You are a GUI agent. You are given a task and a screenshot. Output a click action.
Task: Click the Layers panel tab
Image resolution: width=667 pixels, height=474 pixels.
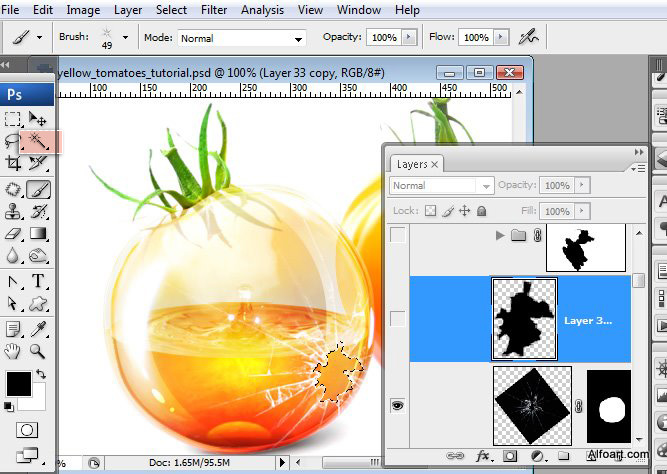tap(412, 164)
